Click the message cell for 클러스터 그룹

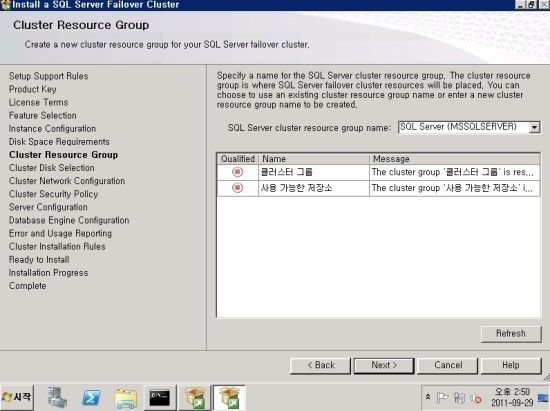455,172
